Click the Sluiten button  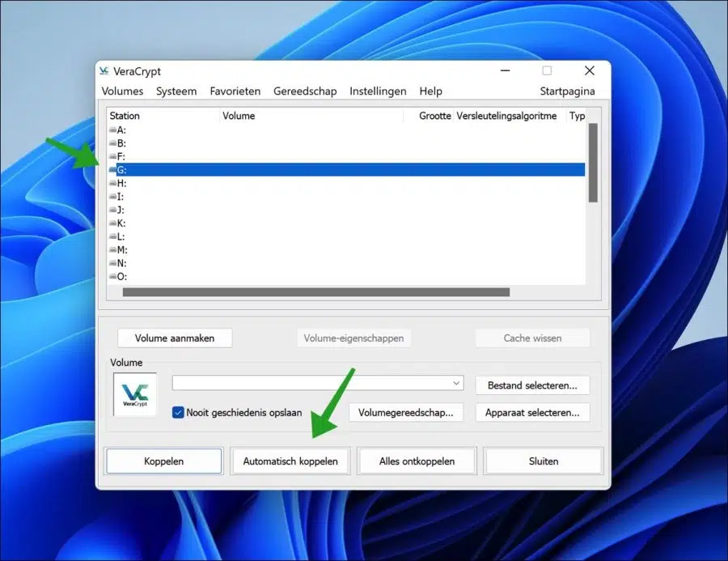point(544,461)
